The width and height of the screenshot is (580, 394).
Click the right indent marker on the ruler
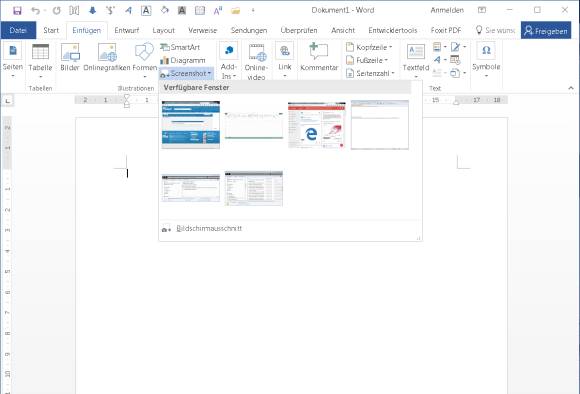456,102
